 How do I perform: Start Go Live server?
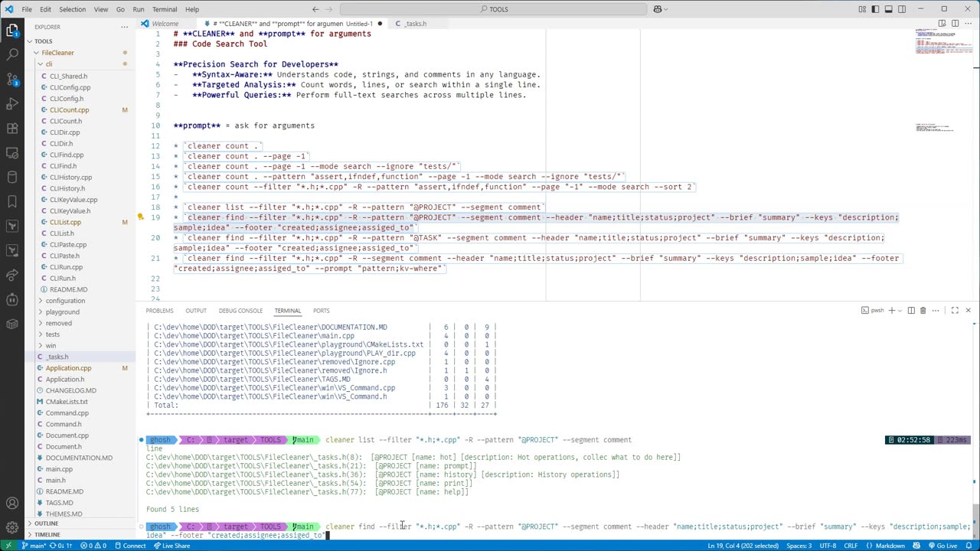tap(942, 546)
